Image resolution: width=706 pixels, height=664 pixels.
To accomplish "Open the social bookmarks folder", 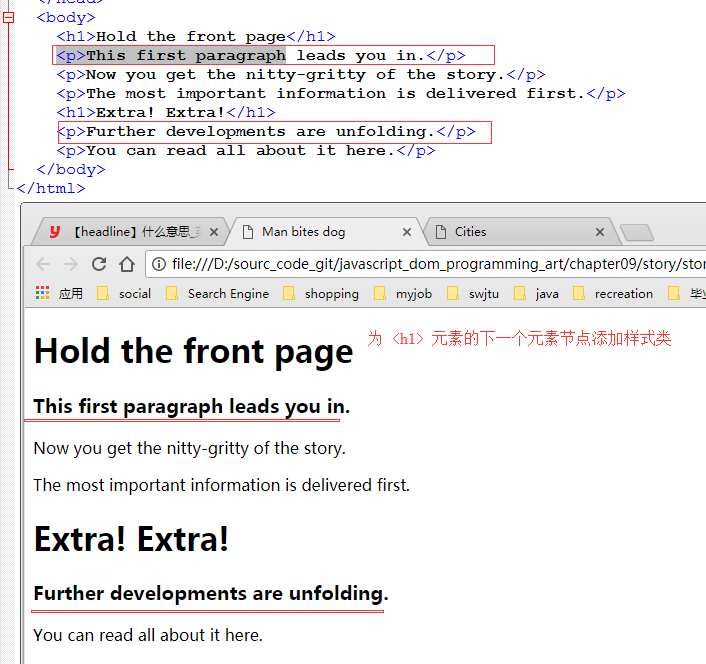I will [x=124, y=294].
